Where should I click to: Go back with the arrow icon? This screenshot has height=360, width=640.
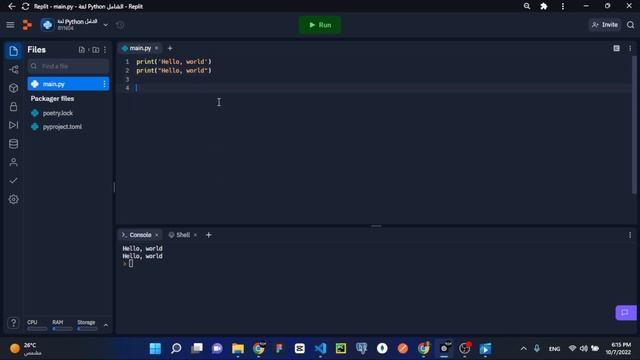click(11, 6)
